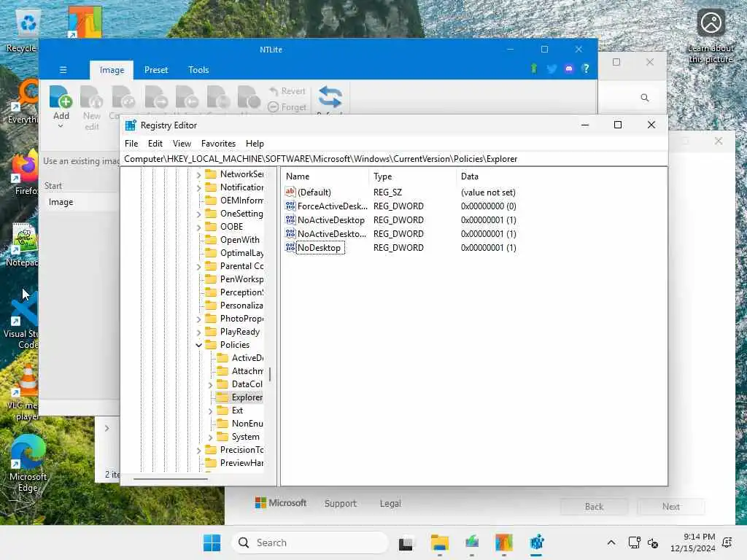
Task: Open the Edit menu in Registry Editor
Action: tap(155, 144)
